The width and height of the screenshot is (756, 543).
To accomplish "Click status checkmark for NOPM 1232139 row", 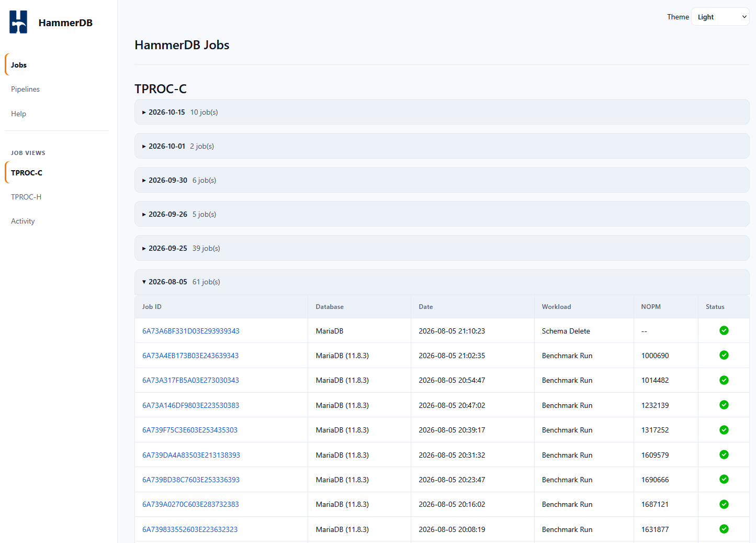I will click(x=724, y=405).
